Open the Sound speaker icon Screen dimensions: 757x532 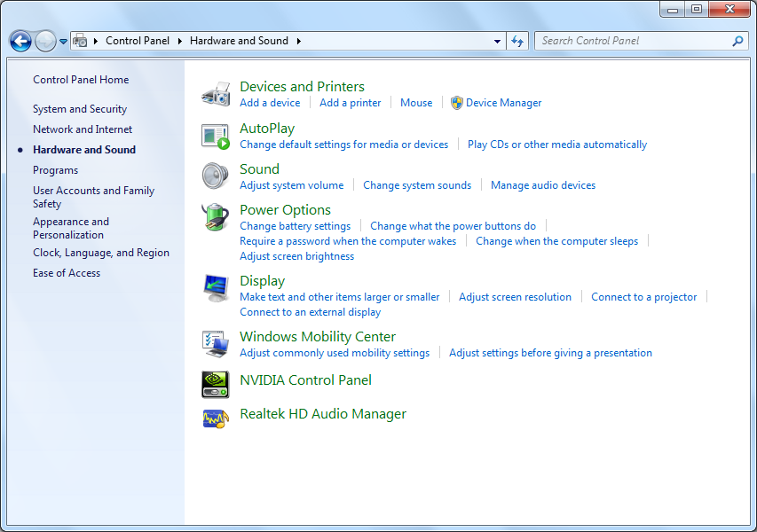[216, 176]
